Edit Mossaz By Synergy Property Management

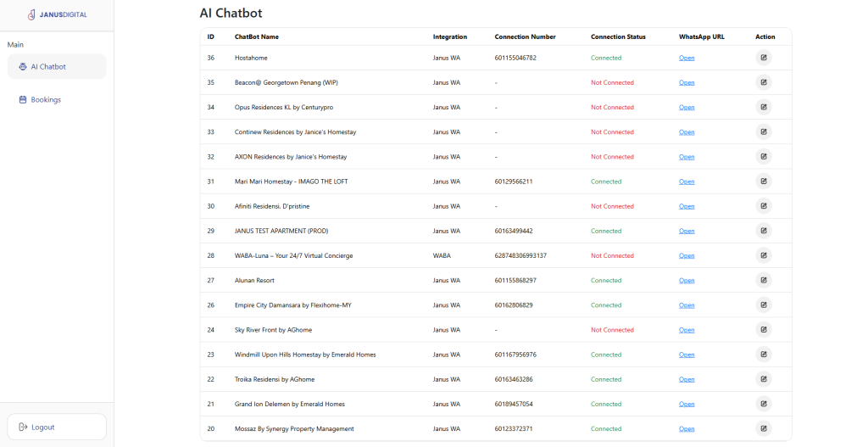[764, 429]
